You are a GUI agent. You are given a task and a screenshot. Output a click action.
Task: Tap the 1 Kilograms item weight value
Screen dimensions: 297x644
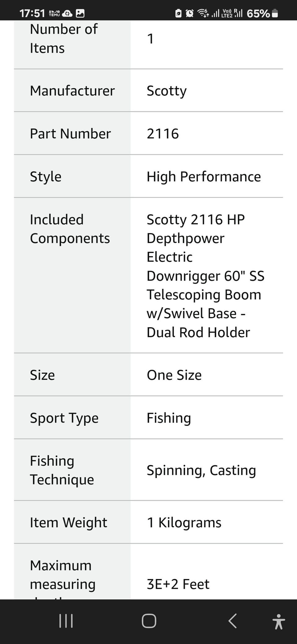click(184, 523)
